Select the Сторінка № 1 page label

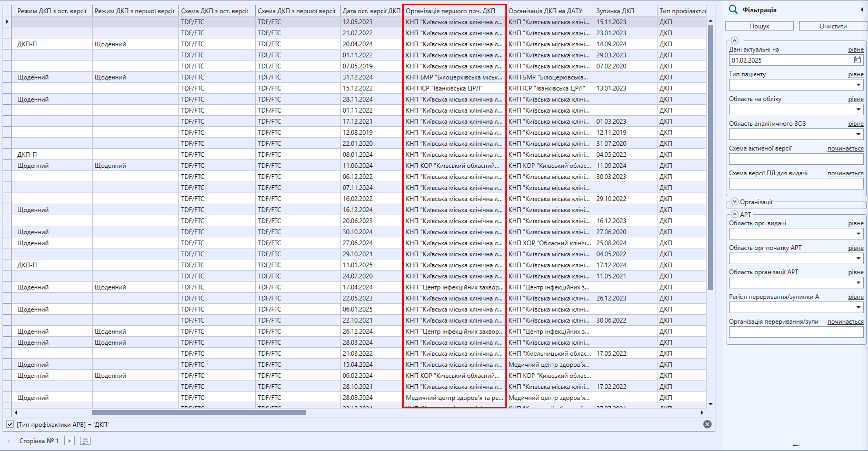pos(39,441)
